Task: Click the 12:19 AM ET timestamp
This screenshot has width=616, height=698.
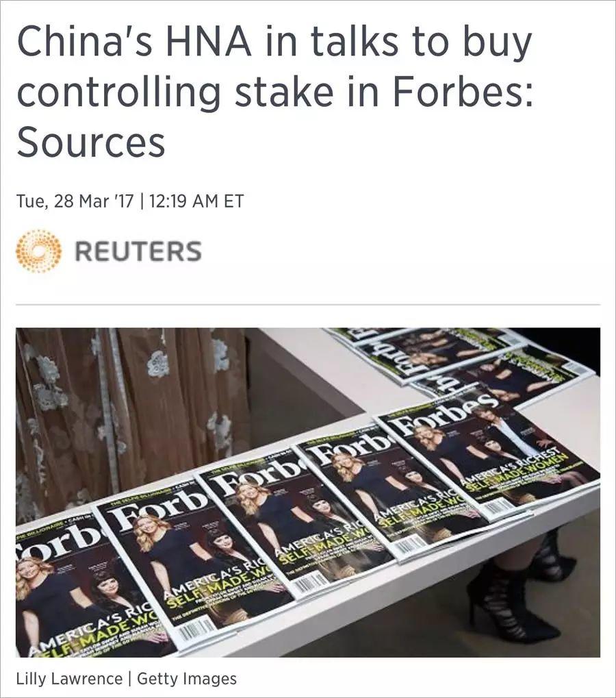Action: pyautogui.click(x=197, y=201)
